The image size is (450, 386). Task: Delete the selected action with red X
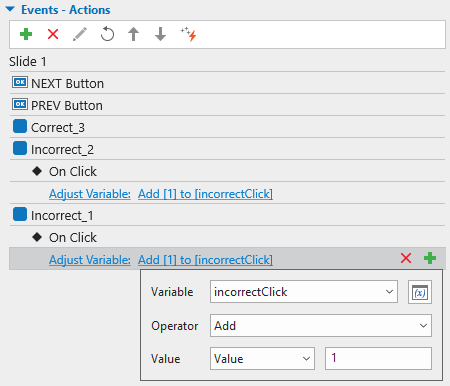[x=406, y=258]
